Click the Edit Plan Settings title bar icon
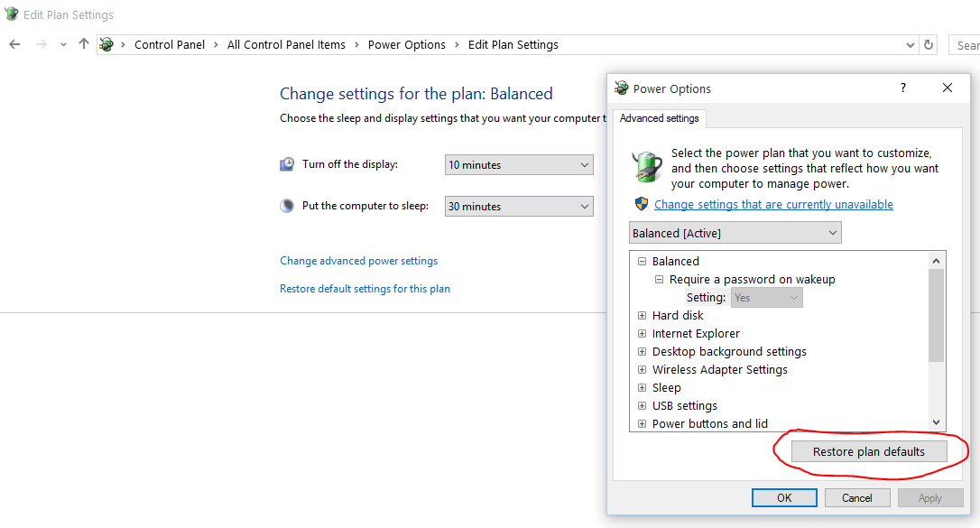 click(9, 14)
